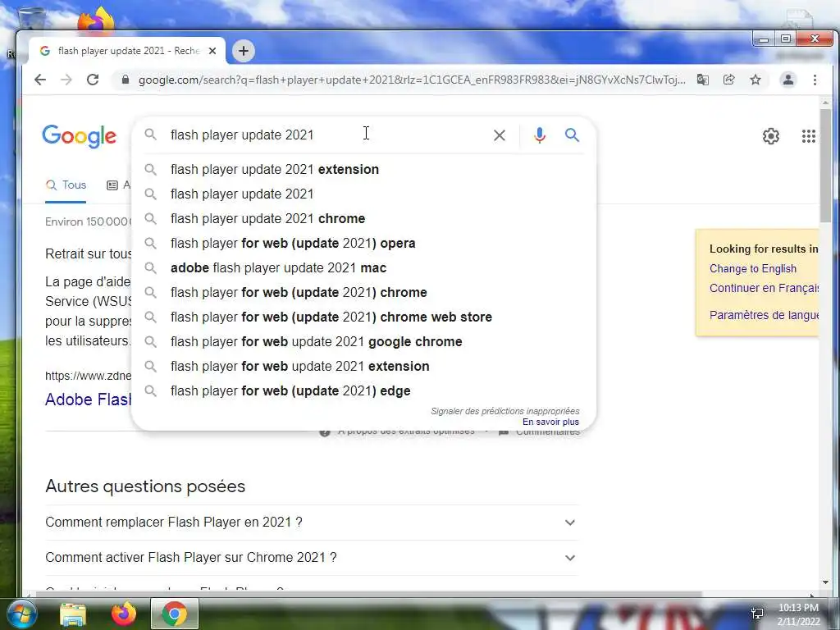Open Windows Explorer from the taskbar
The height and width of the screenshot is (630, 840).
(x=73, y=614)
